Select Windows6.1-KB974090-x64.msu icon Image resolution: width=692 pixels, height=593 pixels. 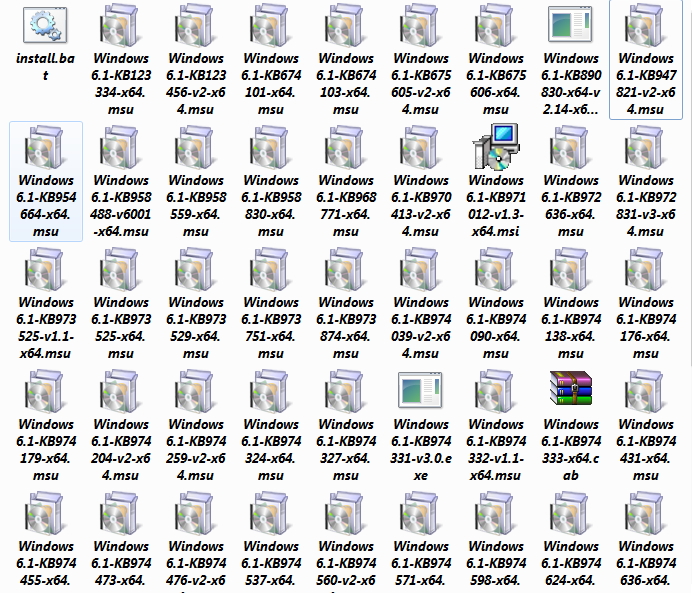(496, 269)
